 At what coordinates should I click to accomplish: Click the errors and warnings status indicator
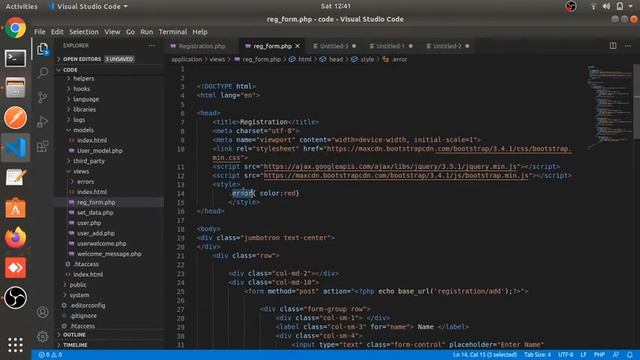(50, 355)
